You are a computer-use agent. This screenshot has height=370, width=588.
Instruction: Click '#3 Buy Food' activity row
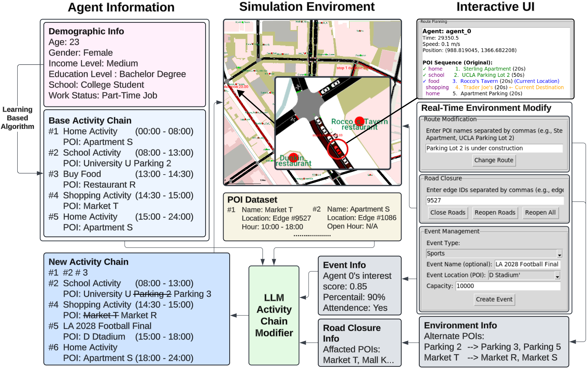(121, 174)
